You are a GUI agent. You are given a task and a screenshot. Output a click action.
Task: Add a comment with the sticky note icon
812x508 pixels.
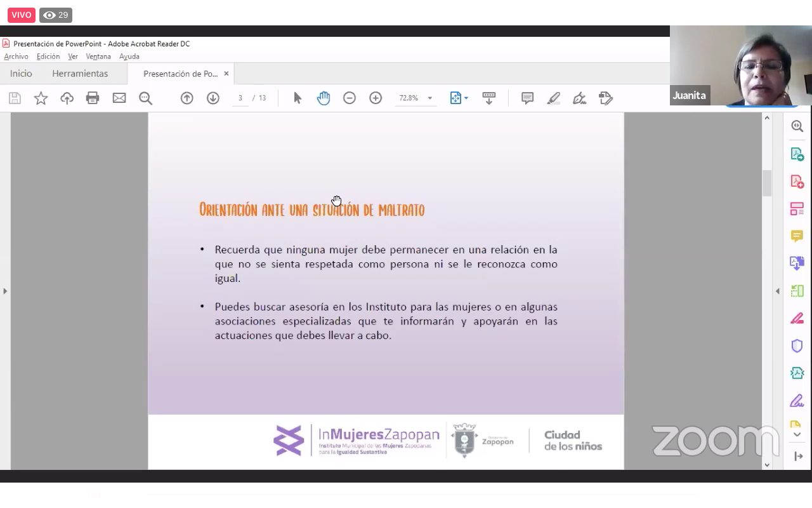point(527,98)
